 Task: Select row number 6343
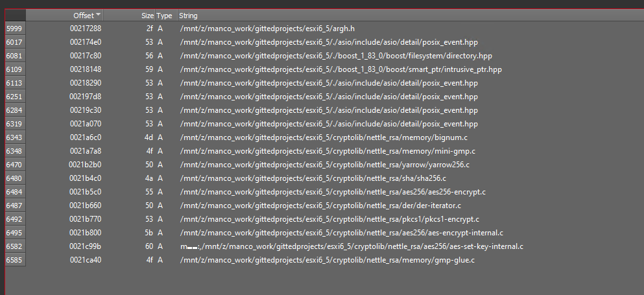coord(15,137)
